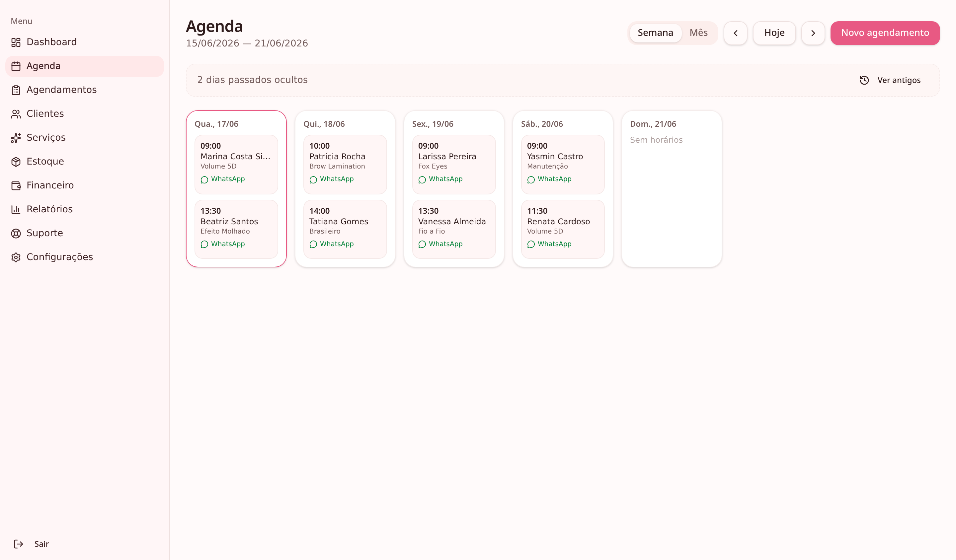Image resolution: width=956 pixels, height=560 pixels.
Task: Click Ver antigos to show past days
Action: coord(890,80)
